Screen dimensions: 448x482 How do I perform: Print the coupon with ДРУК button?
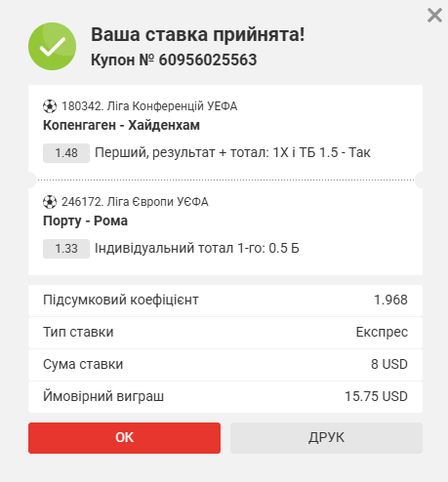[326, 438]
